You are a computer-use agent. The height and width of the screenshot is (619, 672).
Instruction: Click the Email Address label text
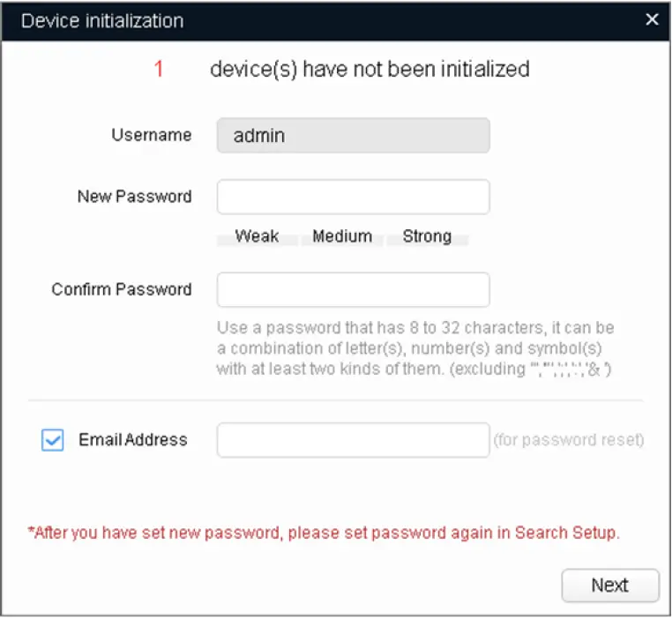pyautogui.click(x=133, y=439)
